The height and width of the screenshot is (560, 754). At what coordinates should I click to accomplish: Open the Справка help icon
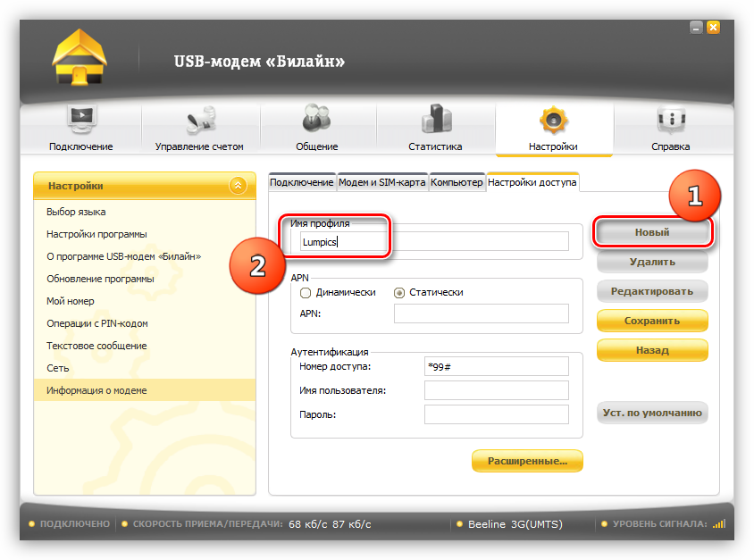tap(671, 119)
